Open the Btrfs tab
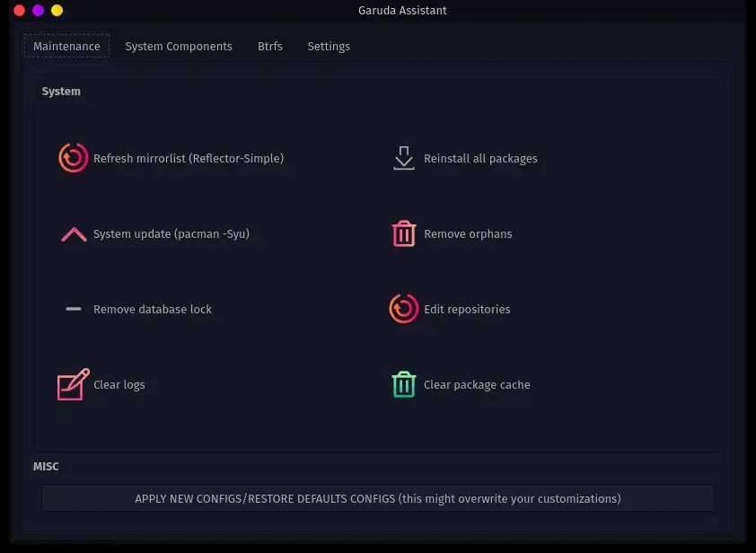 (270, 47)
